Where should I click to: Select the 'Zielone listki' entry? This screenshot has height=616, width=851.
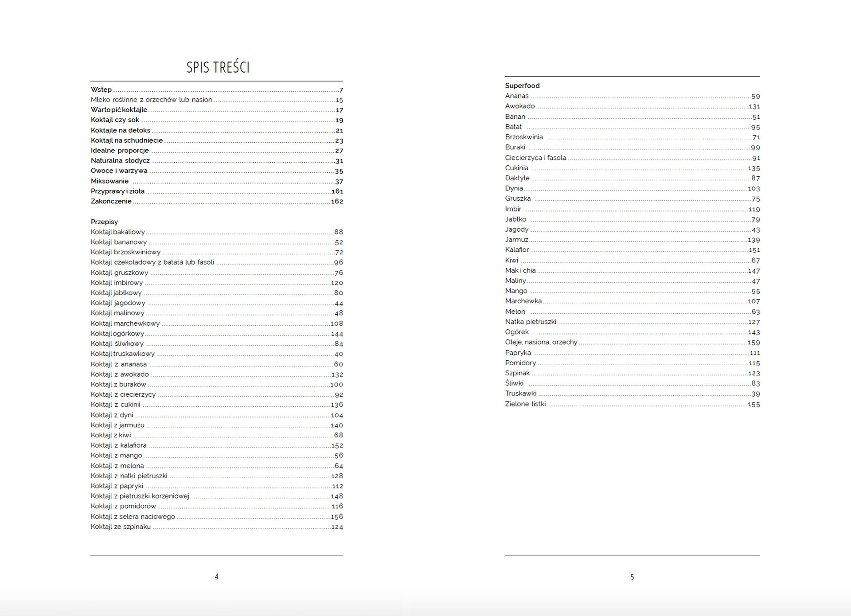point(525,404)
